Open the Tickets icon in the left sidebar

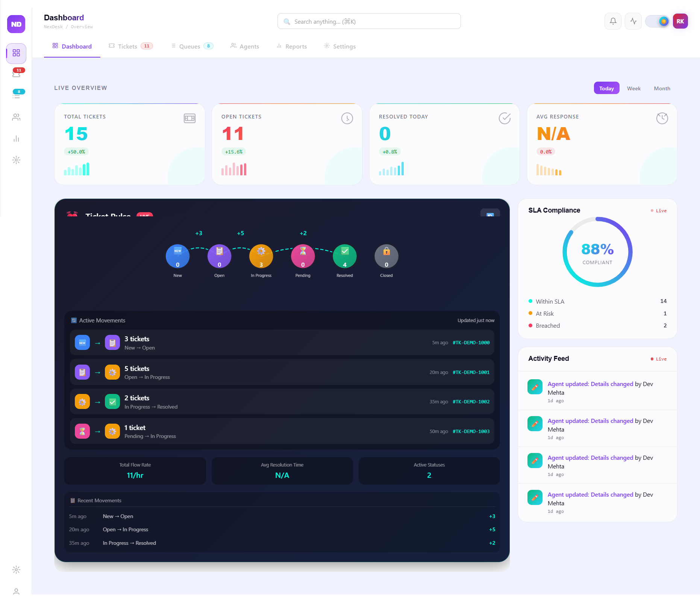coord(17,73)
